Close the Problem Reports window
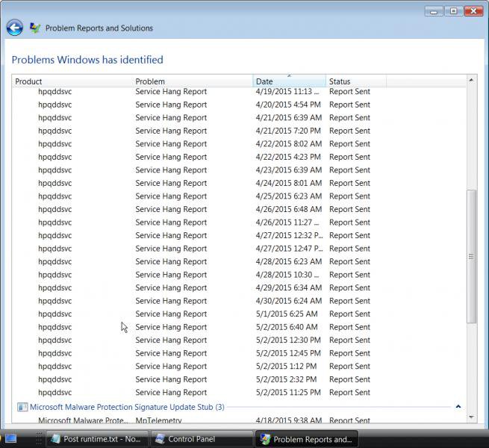The width and height of the screenshot is (489, 448). tap(473, 11)
